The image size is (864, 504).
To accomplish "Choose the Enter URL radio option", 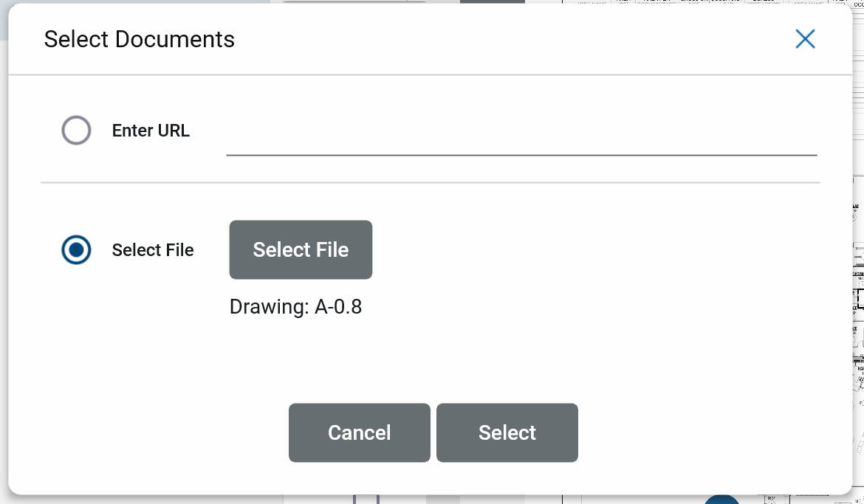I will (76, 131).
